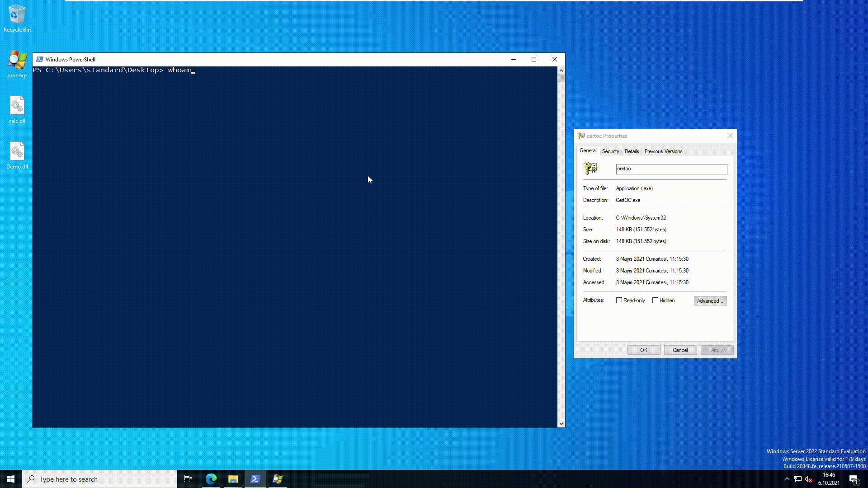Click the Windows Start button
The height and width of the screenshot is (488, 868).
click(10, 479)
